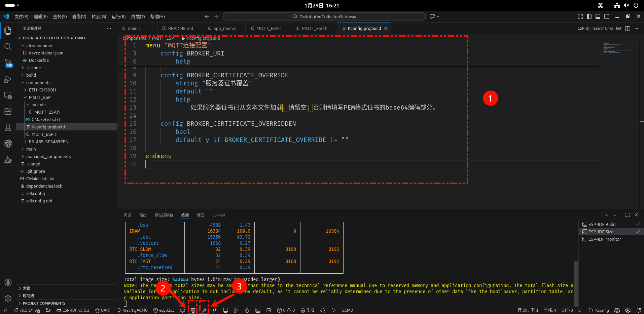Toggle the bottom panel visibility
The image size is (644, 314).
click(598, 16)
